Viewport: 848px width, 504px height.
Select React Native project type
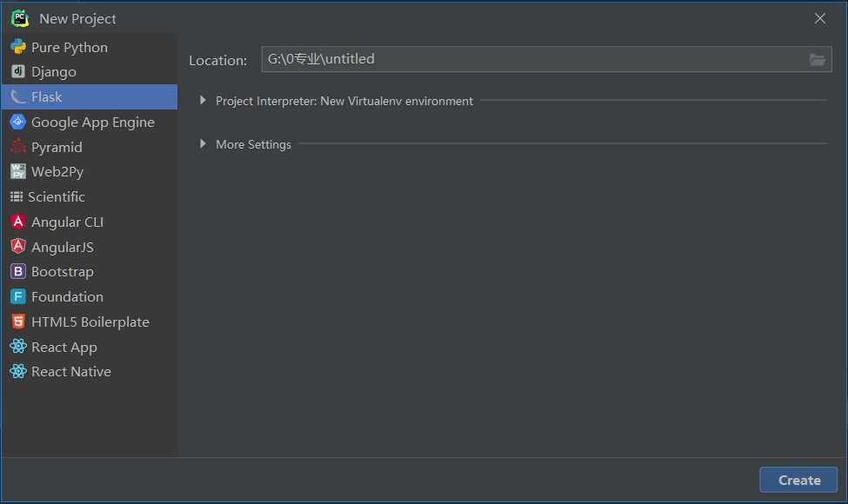89,372
